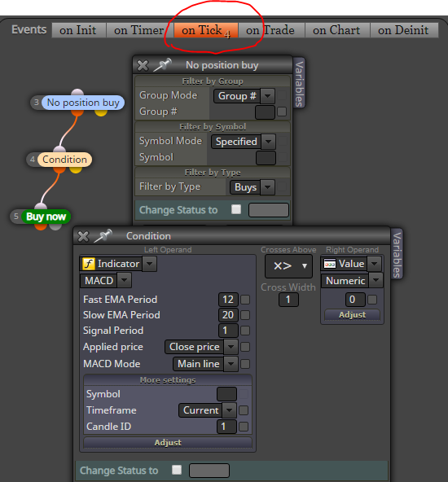Pick status color in No position buy panel

(269, 210)
